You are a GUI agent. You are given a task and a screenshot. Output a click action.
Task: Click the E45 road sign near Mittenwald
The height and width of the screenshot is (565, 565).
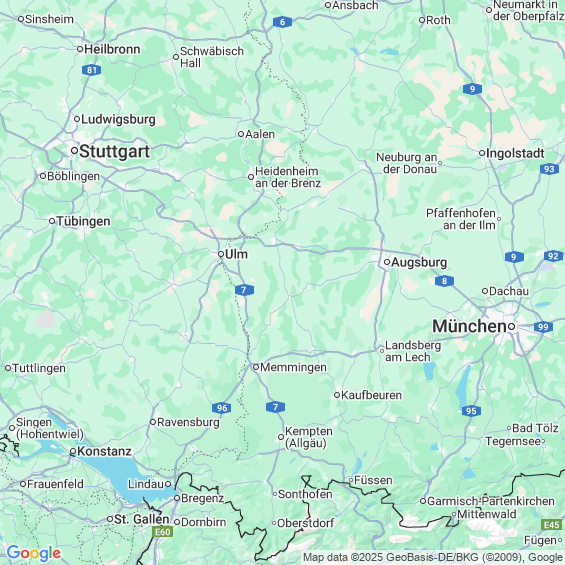point(552,525)
